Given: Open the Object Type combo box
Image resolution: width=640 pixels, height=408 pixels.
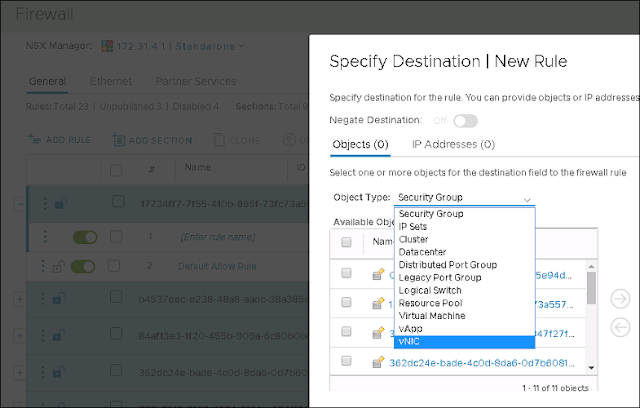Looking at the screenshot, I should point(464,198).
